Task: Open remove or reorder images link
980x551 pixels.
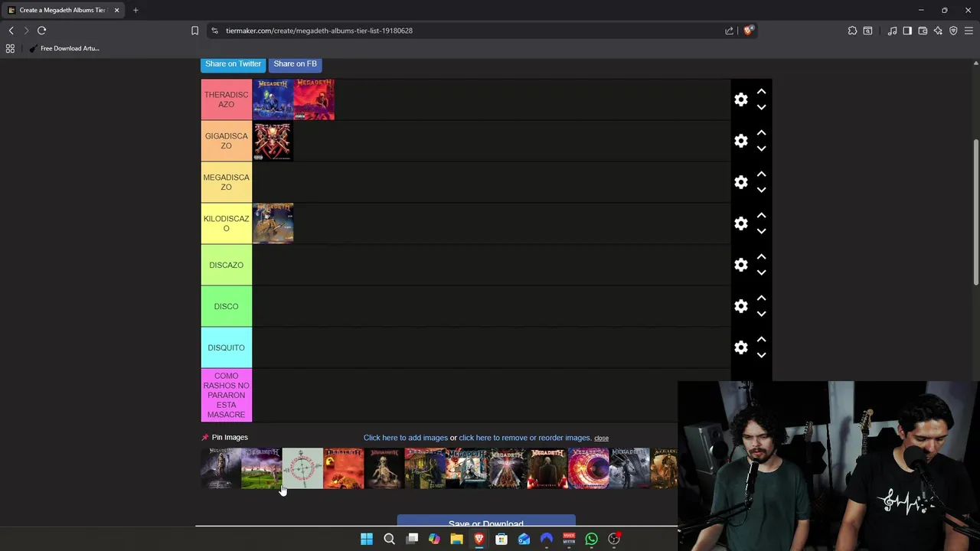Action: 524,438
